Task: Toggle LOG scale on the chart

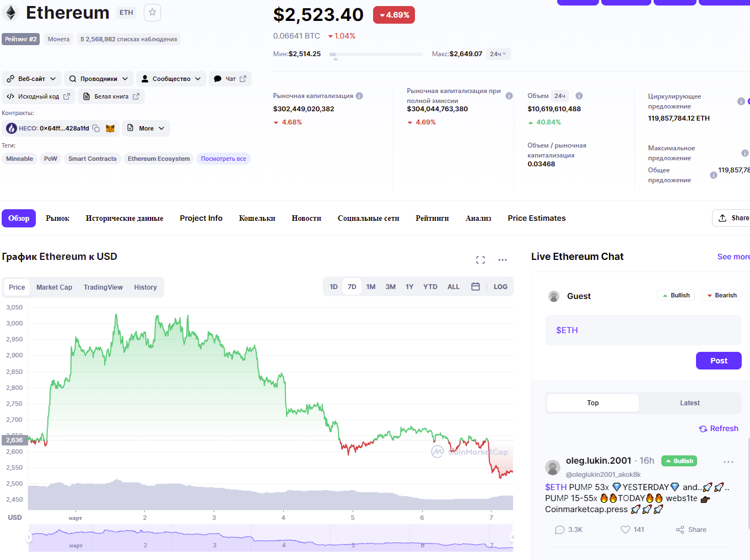Action: 500,287
